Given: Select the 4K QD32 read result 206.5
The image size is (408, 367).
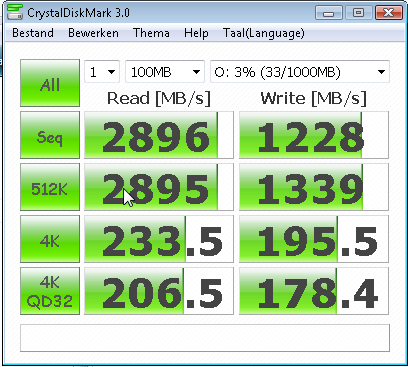Looking at the screenshot, I should coord(159,291).
